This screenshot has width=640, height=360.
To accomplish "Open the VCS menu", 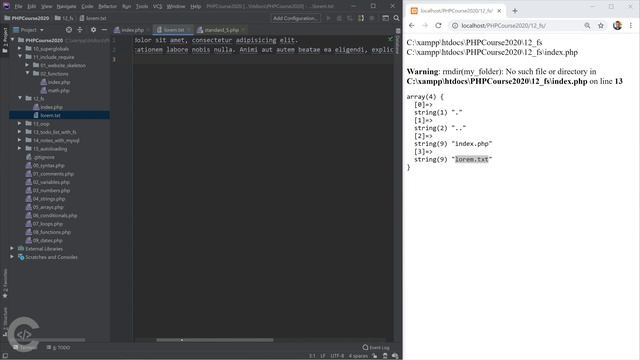I will [x=157, y=7].
